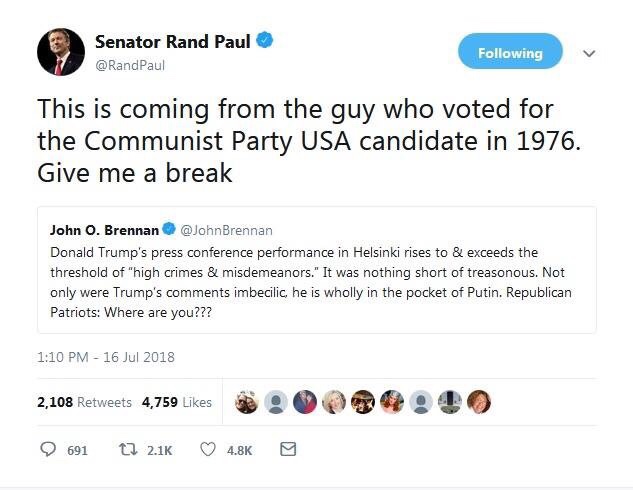Like the tweet with the heart icon
Screen dimensions: 633x490
click(208, 450)
